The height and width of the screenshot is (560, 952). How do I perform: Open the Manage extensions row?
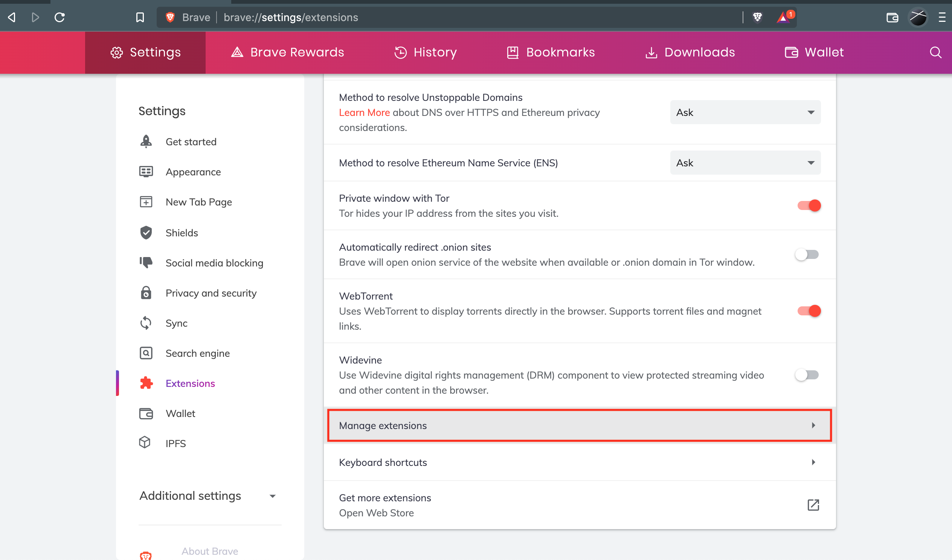coord(580,425)
